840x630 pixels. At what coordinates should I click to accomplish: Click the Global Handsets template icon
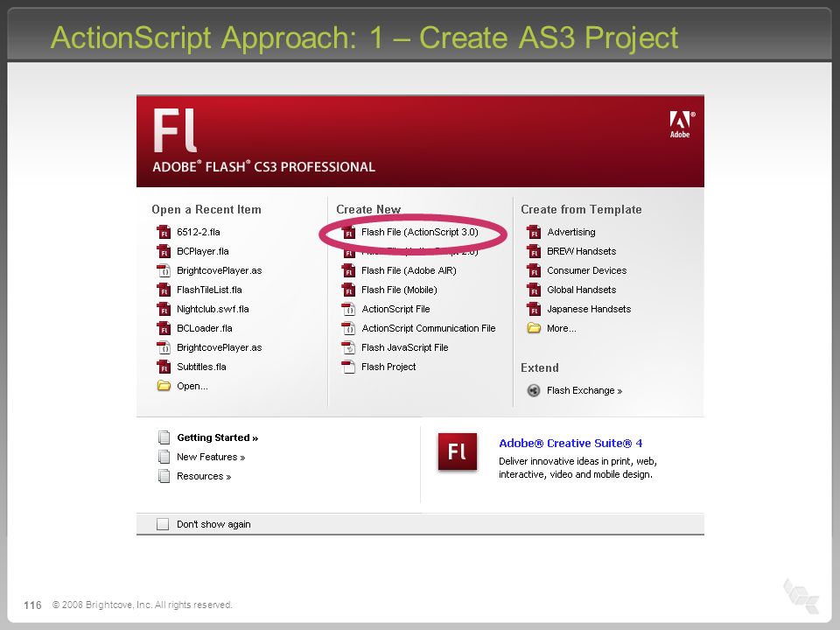coord(534,290)
